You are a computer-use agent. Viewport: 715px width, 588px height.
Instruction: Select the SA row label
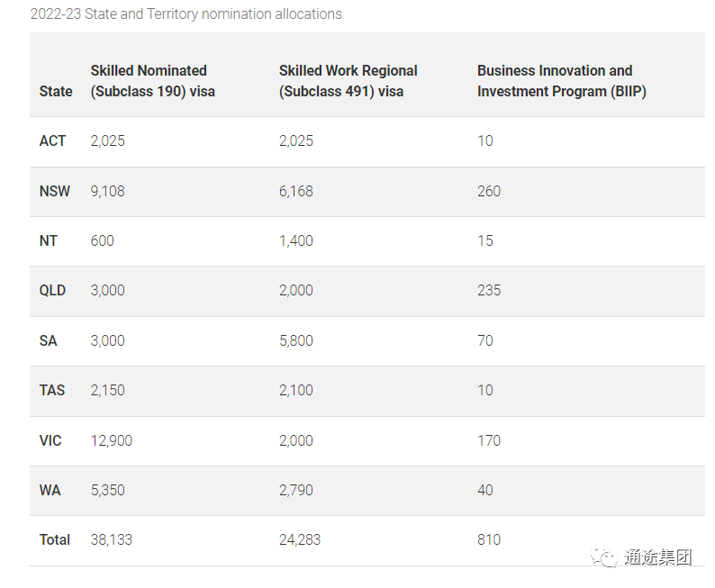[x=49, y=340]
